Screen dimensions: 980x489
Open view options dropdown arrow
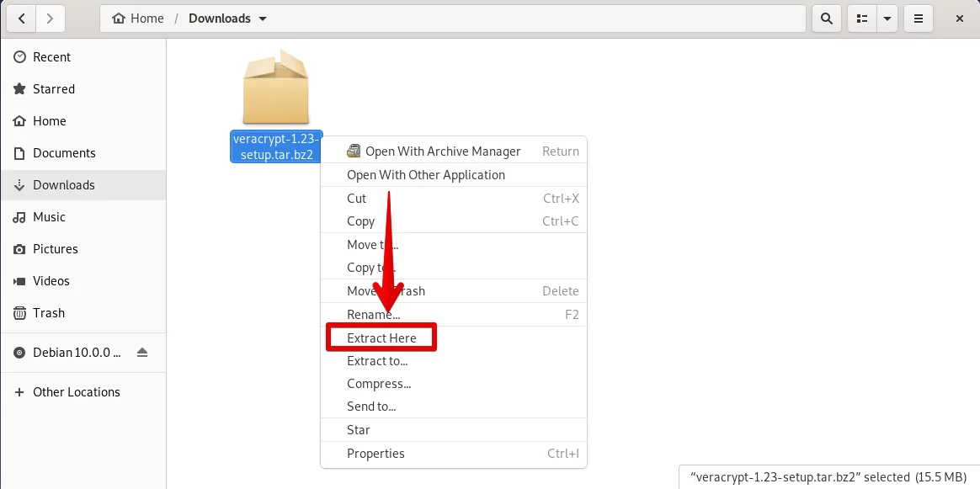[887, 19]
